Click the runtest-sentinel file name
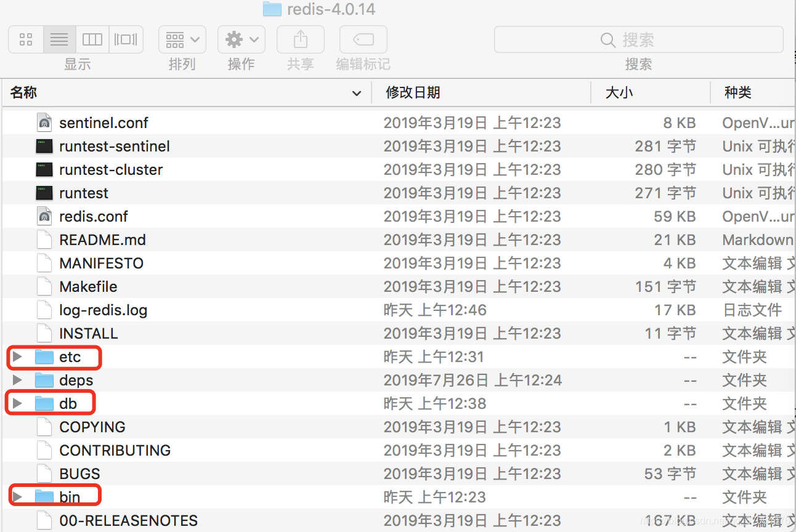The width and height of the screenshot is (796, 532). click(x=115, y=146)
